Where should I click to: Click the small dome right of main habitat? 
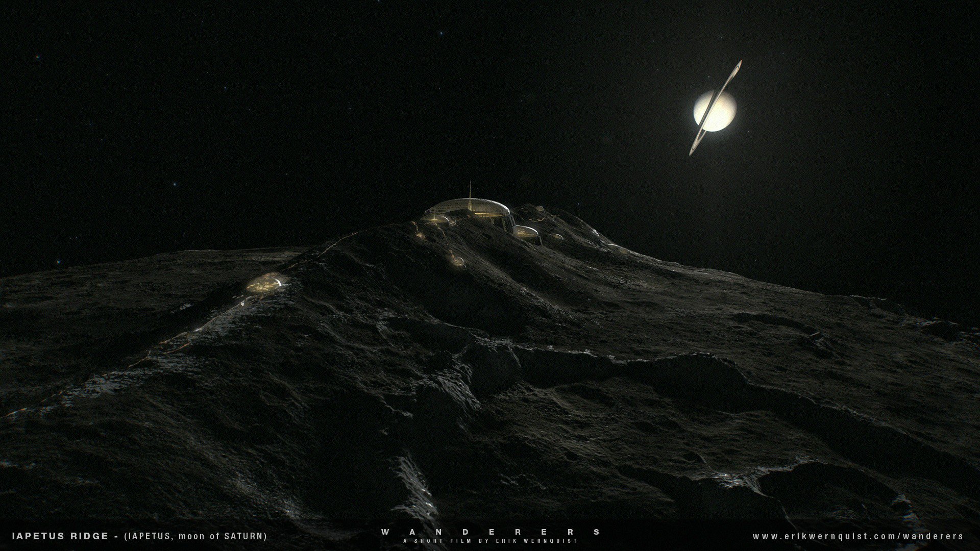tap(526, 232)
